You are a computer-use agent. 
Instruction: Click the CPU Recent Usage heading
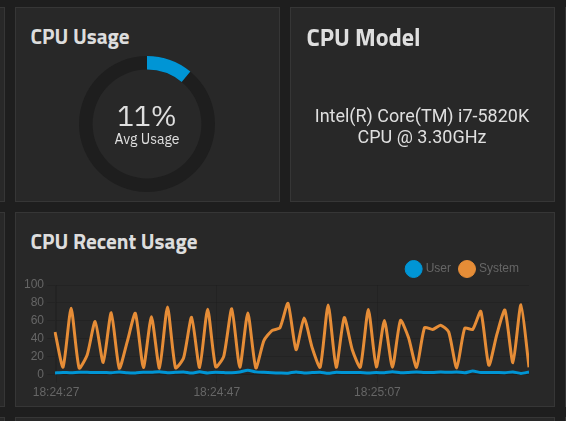pos(114,242)
